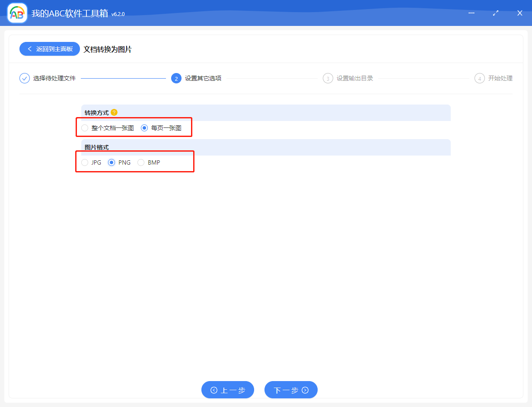The width and height of the screenshot is (532, 407).
Task: Proceed with the 下一步 button
Action: (291, 390)
